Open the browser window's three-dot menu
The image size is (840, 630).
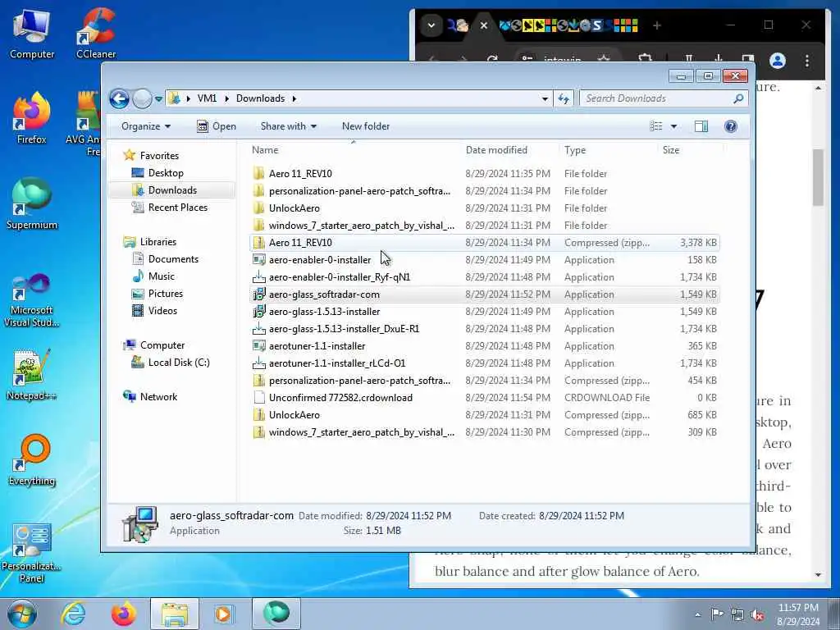[807, 61]
